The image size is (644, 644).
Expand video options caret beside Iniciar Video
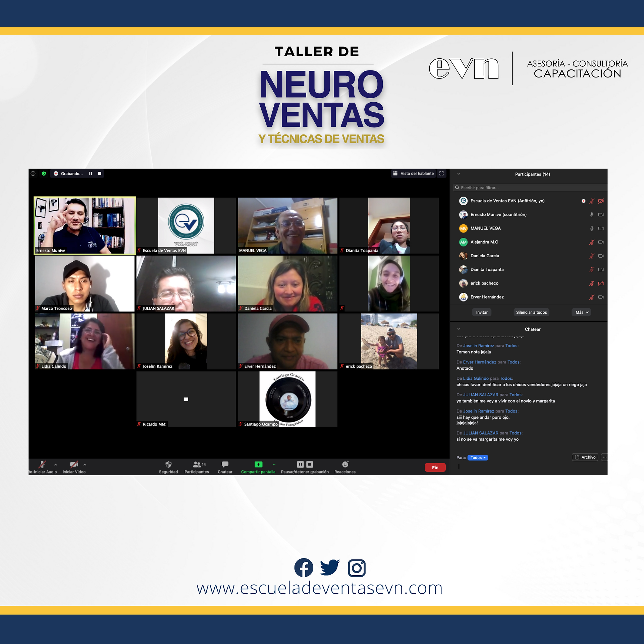point(85,465)
